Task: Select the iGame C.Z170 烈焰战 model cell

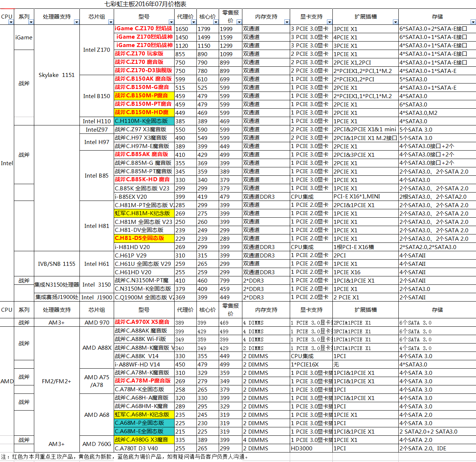Action: tap(144, 28)
